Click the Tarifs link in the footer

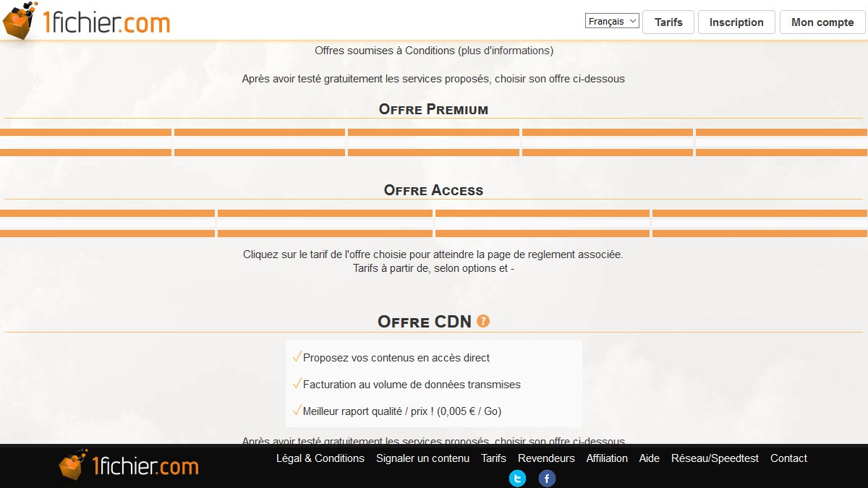pyautogui.click(x=493, y=458)
